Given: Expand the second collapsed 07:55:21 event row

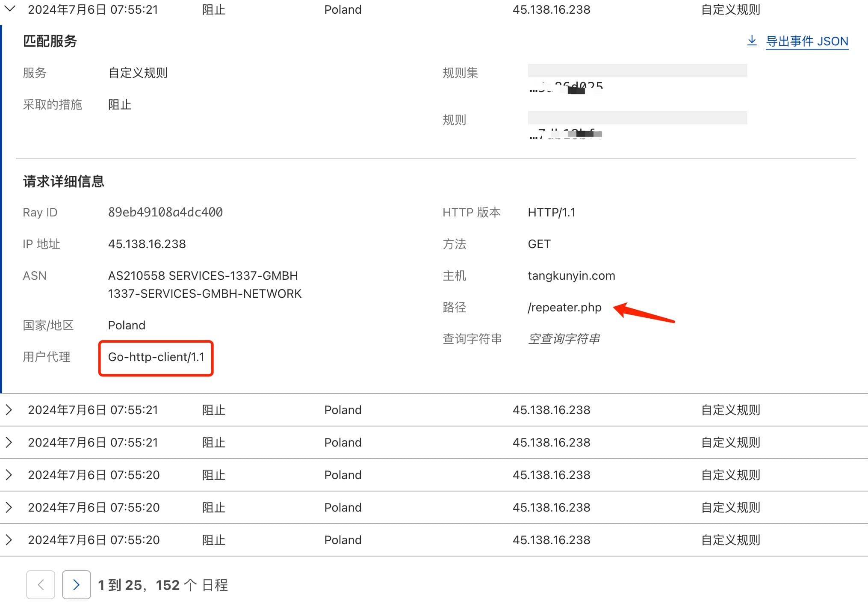Looking at the screenshot, I should (9, 442).
